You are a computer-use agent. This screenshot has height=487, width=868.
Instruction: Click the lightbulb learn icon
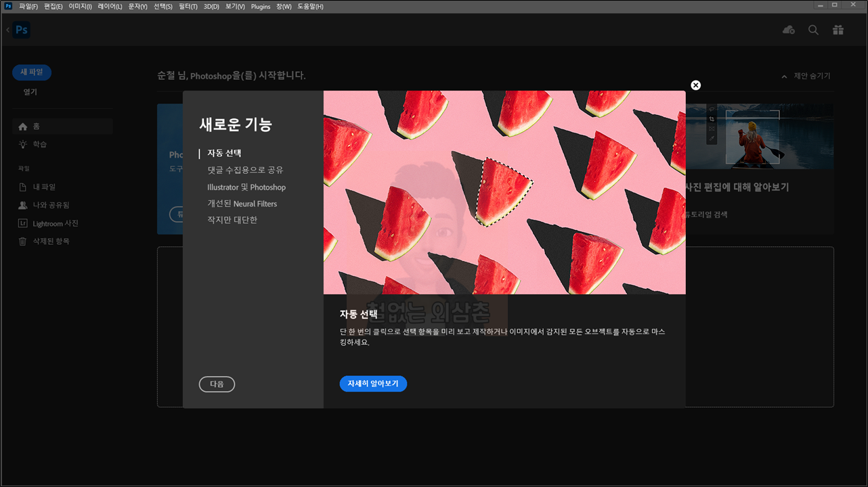pyautogui.click(x=23, y=144)
